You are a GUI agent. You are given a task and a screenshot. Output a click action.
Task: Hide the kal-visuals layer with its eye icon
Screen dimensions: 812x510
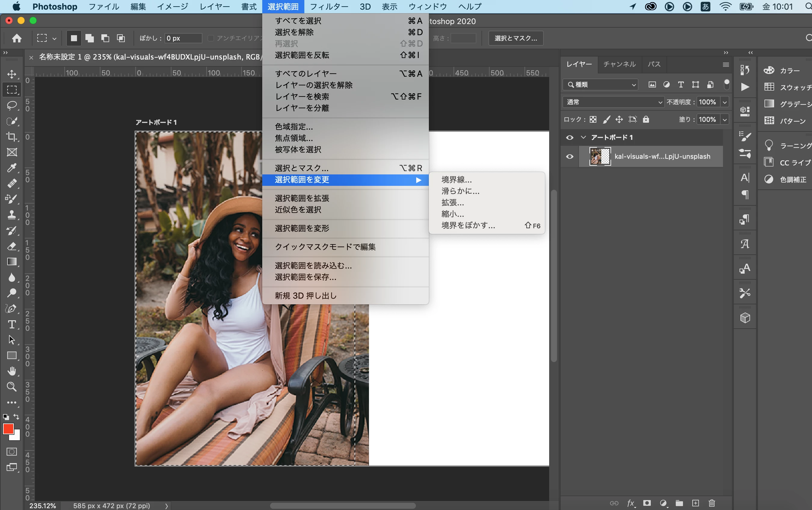click(570, 156)
